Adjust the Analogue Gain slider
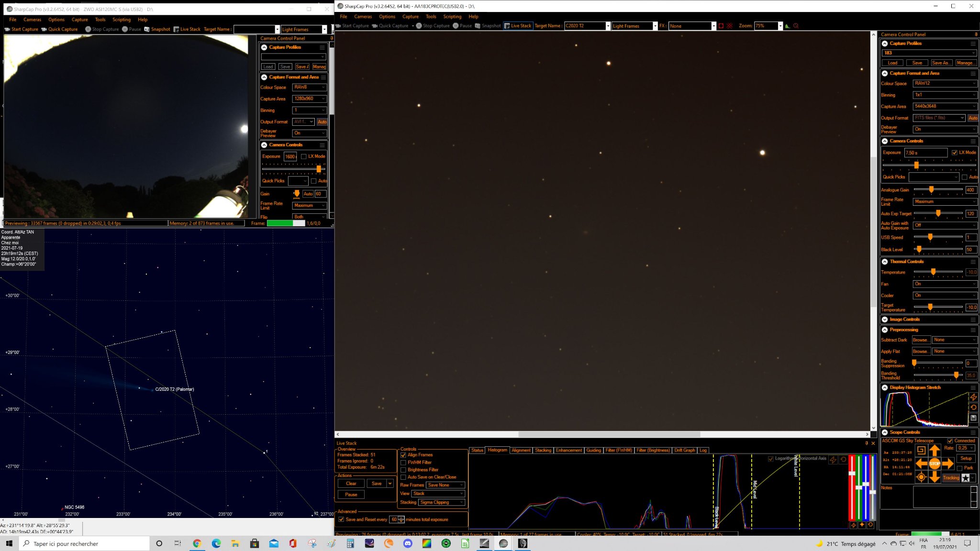Viewport: 980px width, 551px height. [x=931, y=190]
